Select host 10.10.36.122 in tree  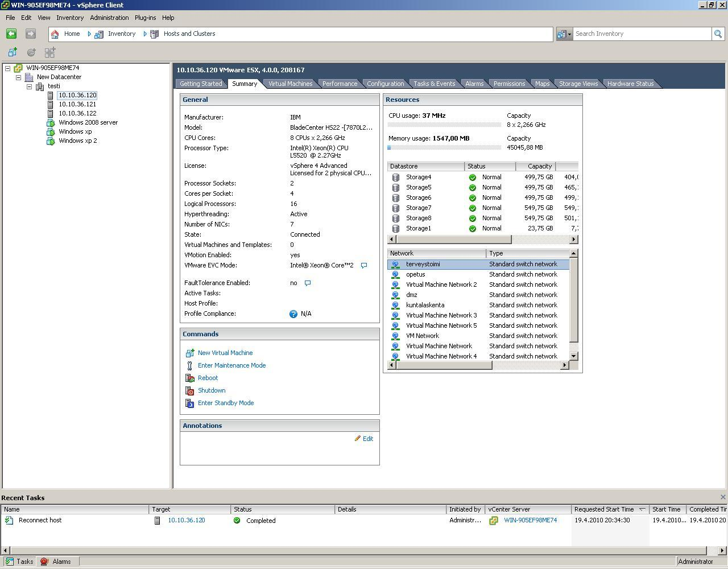[x=77, y=113]
